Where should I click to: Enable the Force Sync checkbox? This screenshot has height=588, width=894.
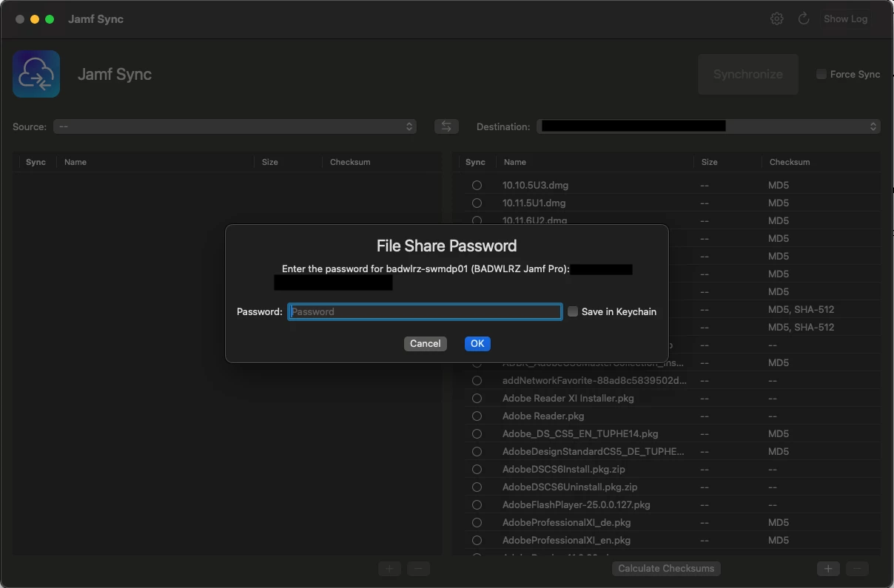tap(821, 74)
